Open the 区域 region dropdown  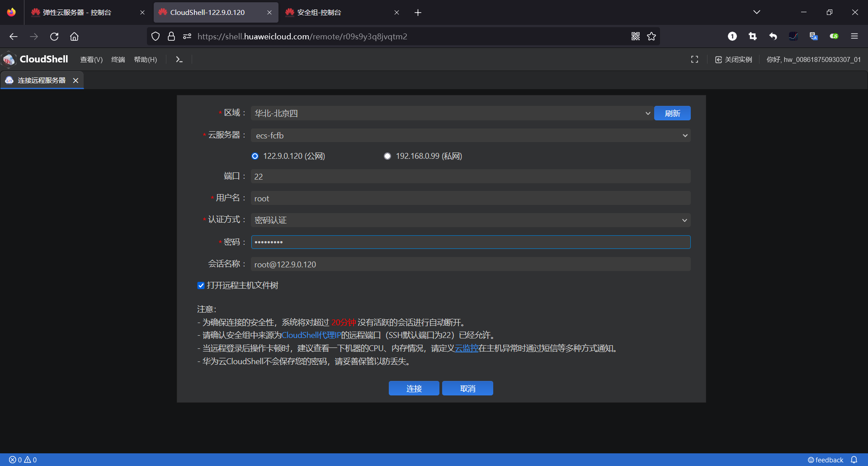point(648,113)
